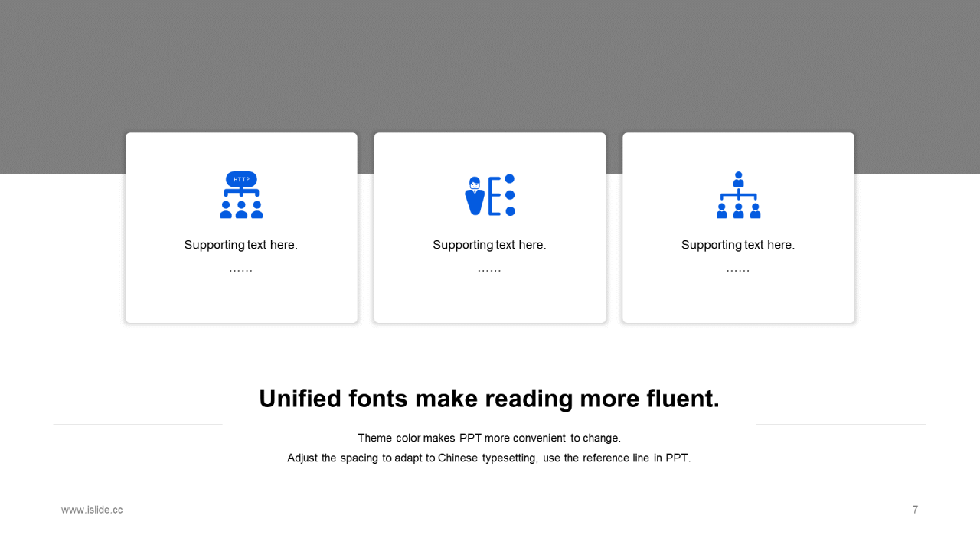Image resolution: width=980 pixels, height=551 pixels.
Task: Select 'Supporting text here.' in the left card
Action: pos(241,245)
